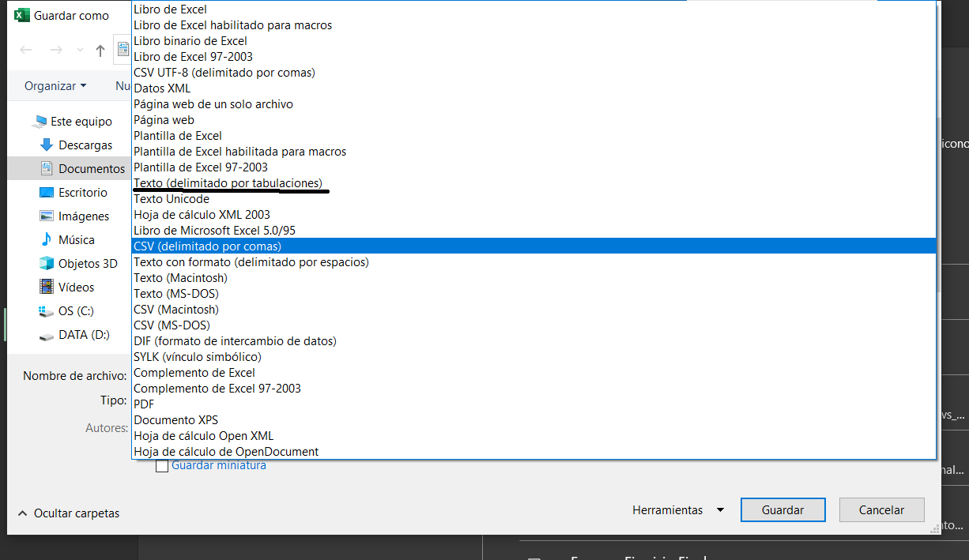Collapse folders with Ocultar carpetas

(x=69, y=513)
